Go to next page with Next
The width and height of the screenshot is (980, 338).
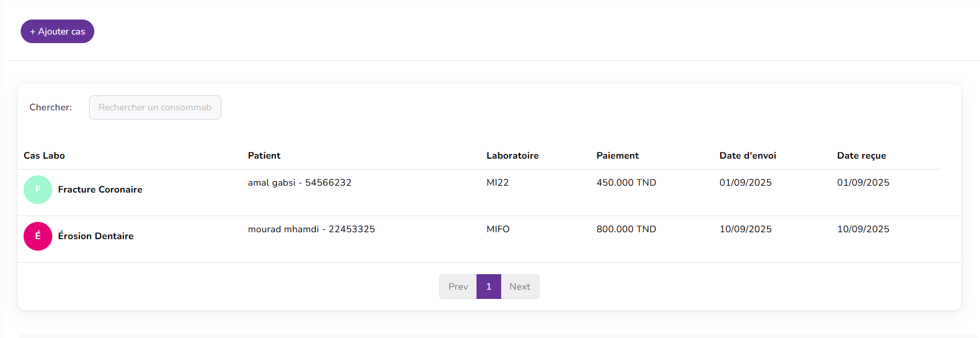tap(520, 287)
